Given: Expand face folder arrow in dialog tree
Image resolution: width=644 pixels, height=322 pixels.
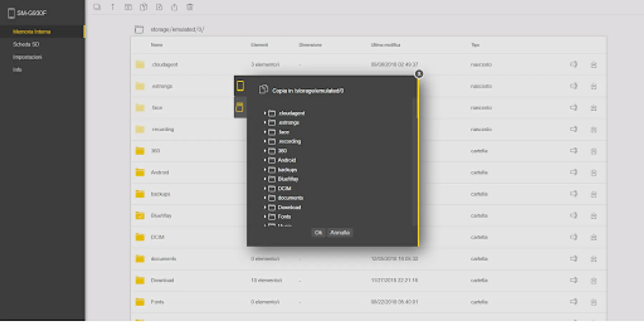Looking at the screenshot, I should tap(265, 132).
